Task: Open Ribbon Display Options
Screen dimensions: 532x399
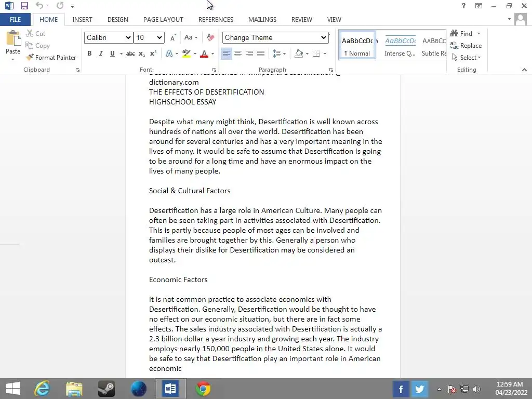Action: 478,6
